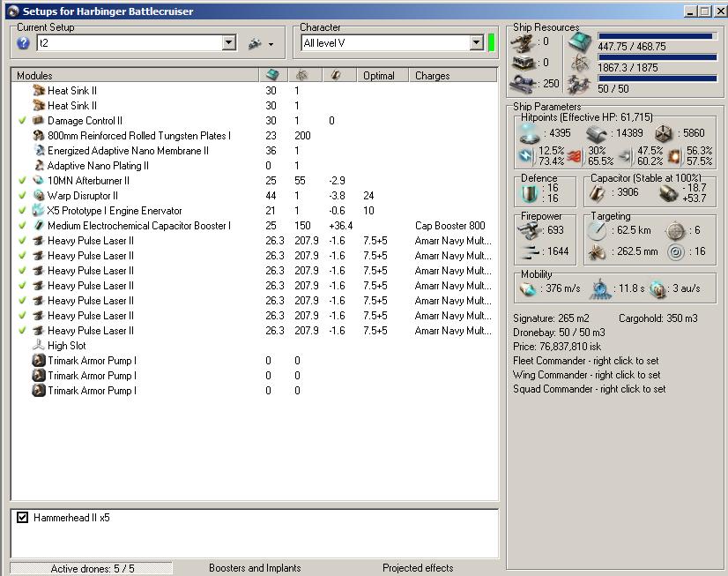Uncheck the Hammerhead II x5 drones checkbox
This screenshot has height=576, width=728.
click(x=23, y=518)
